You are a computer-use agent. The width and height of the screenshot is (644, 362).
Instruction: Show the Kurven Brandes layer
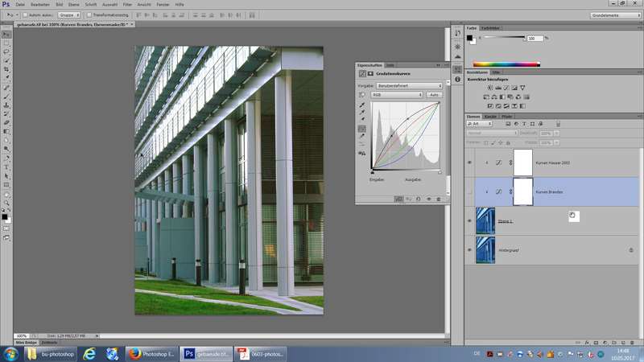tap(470, 191)
